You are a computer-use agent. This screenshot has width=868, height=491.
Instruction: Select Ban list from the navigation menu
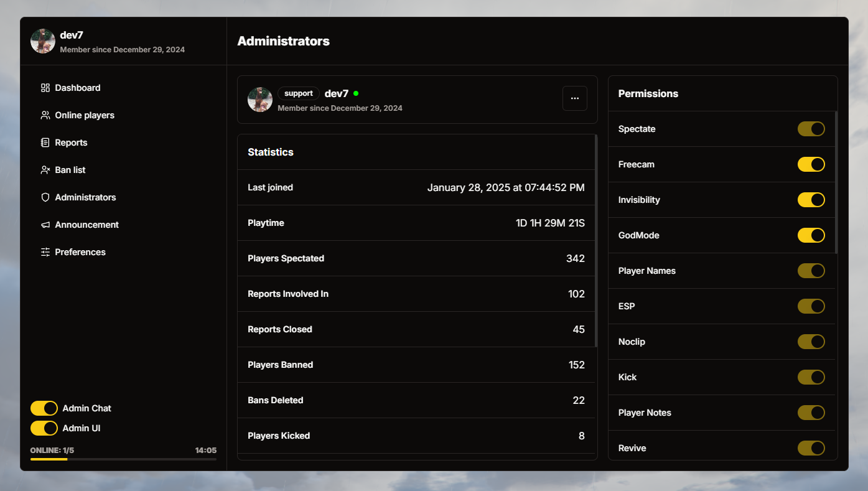click(x=70, y=170)
